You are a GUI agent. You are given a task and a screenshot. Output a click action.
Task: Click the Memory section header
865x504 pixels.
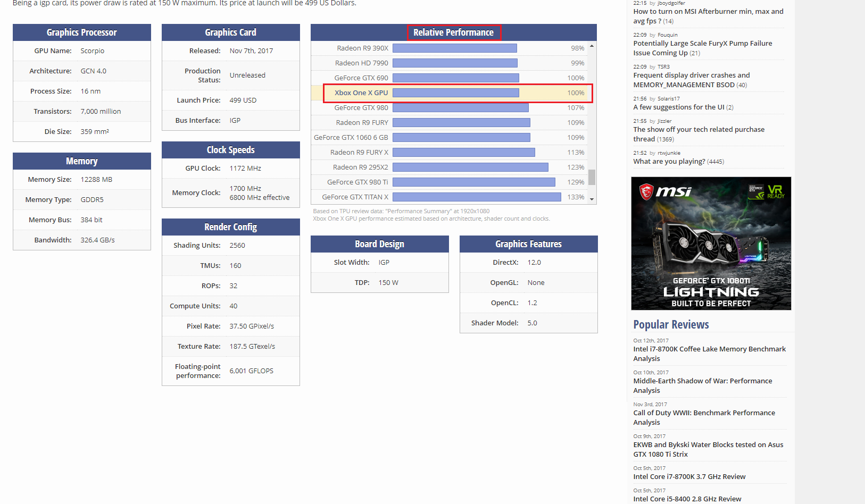tap(82, 161)
